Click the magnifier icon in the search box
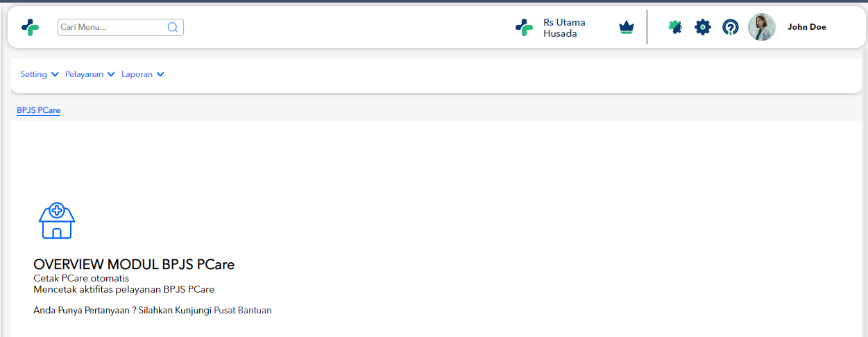This screenshot has width=868, height=337. click(173, 27)
